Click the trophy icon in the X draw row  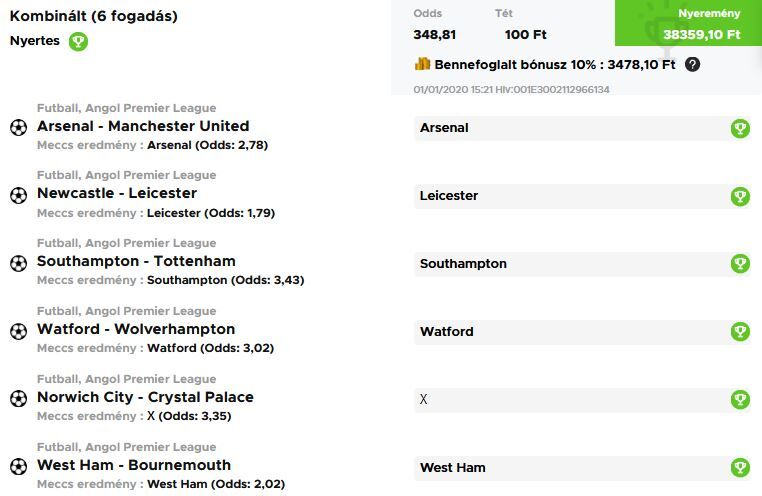[x=740, y=399]
